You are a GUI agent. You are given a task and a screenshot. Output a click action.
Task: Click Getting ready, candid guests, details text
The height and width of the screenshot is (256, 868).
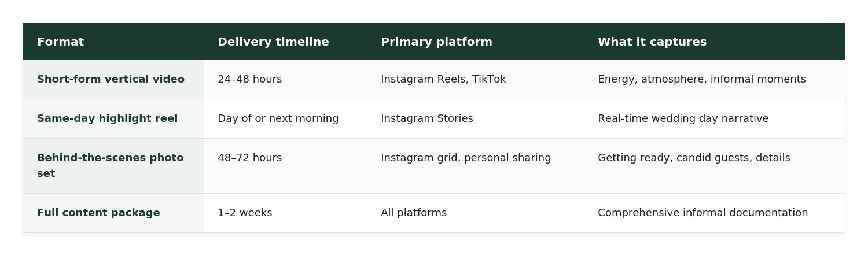(694, 158)
